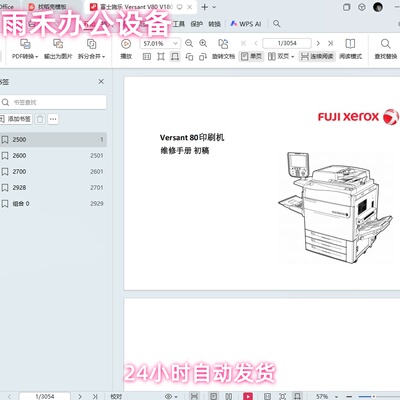Open the 2700 bookmark
Screen dimensions: 400x400
click(x=53, y=172)
